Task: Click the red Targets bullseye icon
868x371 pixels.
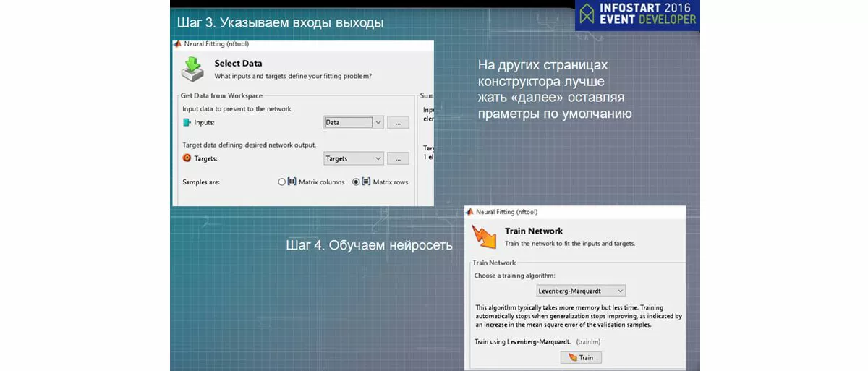Action: pyautogui.click(x=187, y=158)
